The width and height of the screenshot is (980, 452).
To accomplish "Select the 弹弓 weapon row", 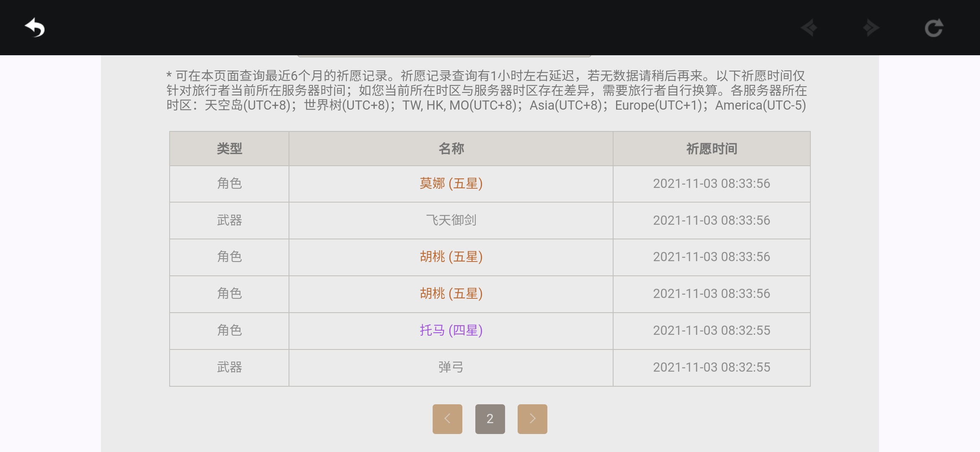I will (451, 367).
